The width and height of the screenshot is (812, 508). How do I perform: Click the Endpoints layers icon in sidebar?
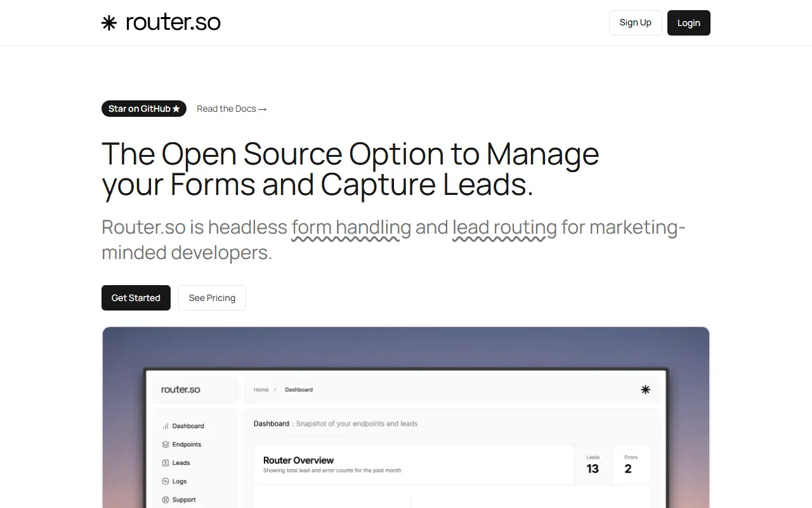(166, 444)
